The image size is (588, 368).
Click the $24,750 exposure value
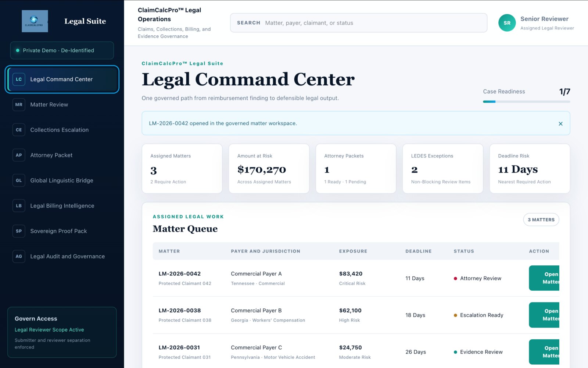(x=350, y=347)
